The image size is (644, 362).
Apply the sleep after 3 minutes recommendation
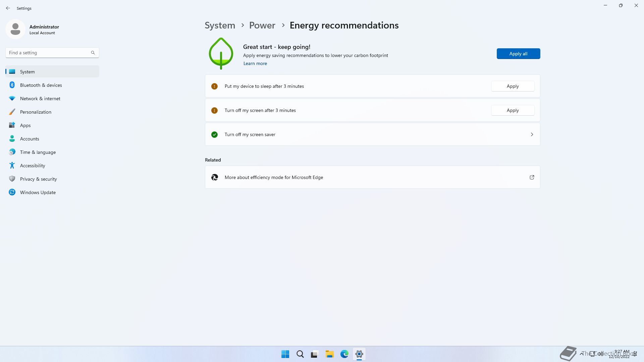512,86
